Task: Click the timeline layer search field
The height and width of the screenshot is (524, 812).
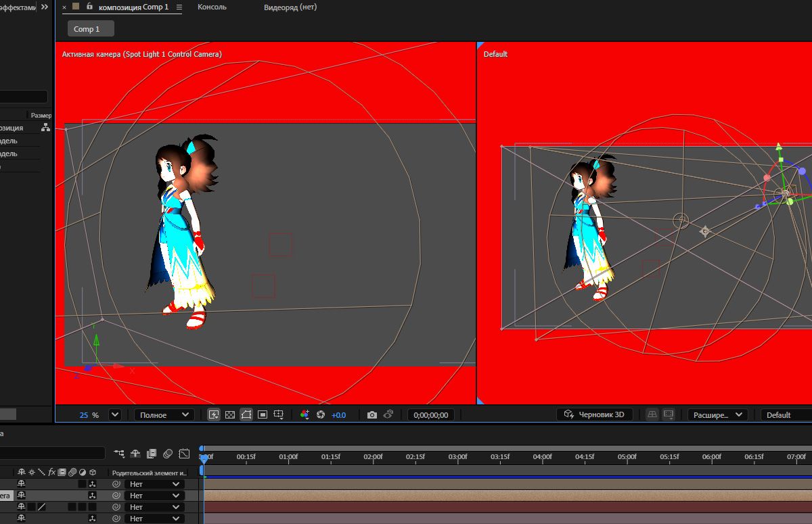Action: [x=52, y=453]
